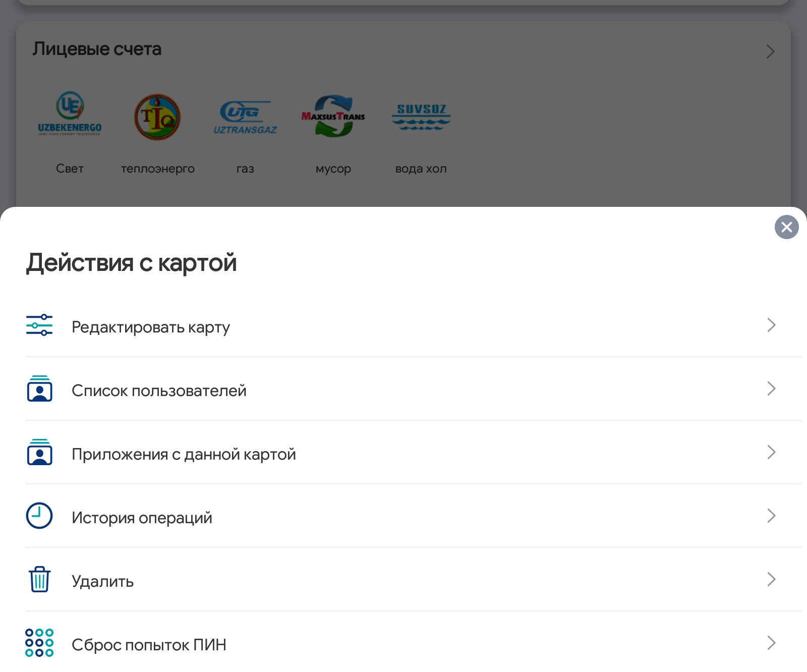Viewport: 807px width, 672px height.
Task: Click the Uzbekenergo electricity account logo
Action: tap(70, 114)
